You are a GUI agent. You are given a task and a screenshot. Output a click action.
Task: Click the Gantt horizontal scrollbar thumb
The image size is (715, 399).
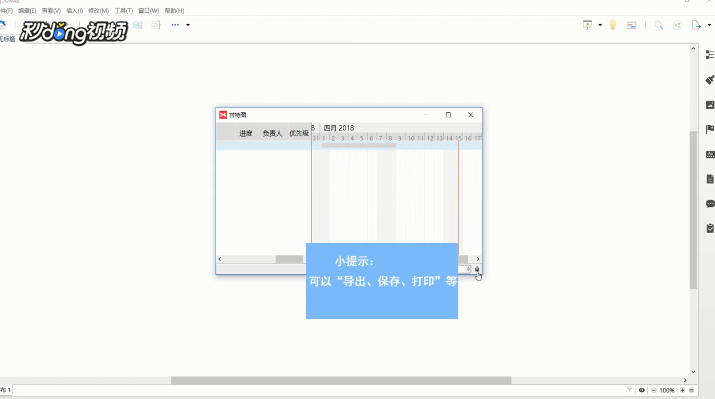tap(289, 259)
